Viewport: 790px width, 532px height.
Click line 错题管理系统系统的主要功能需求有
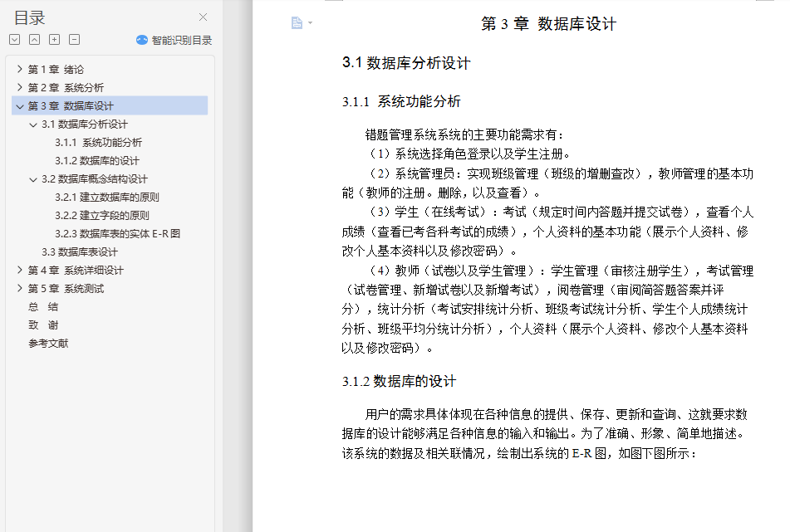point(464,135)
